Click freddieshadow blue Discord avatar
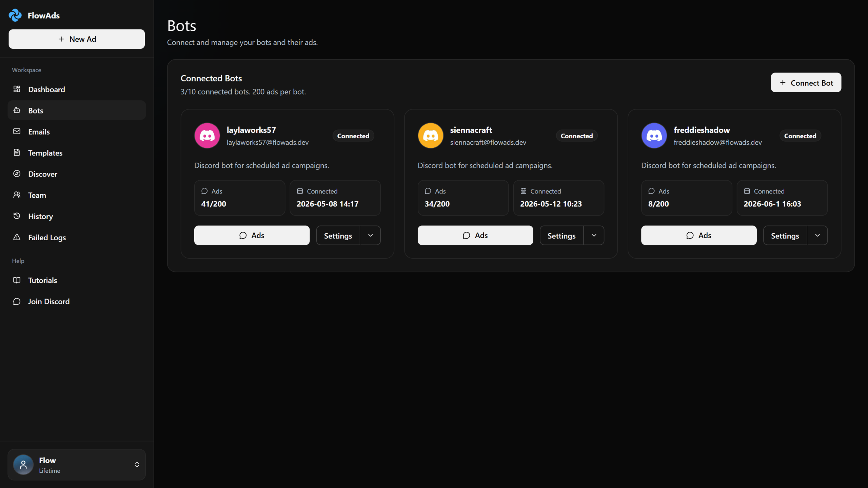868x488 pixels. (654, 136)
